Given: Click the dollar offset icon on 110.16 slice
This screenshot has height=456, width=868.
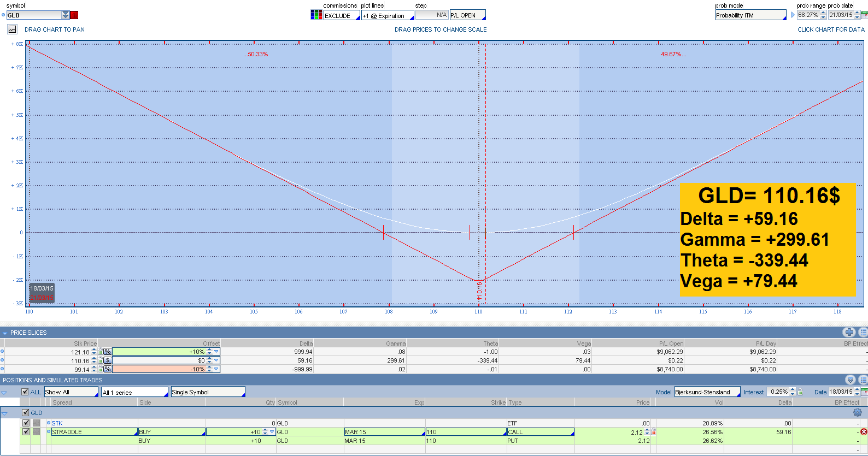Looking at the screenshot, I should 107,360.
